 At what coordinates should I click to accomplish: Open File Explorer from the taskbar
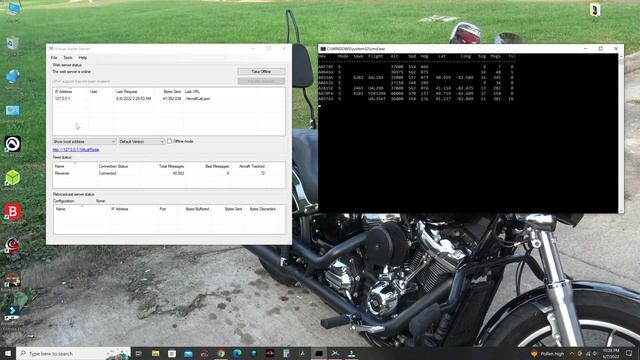156,353
